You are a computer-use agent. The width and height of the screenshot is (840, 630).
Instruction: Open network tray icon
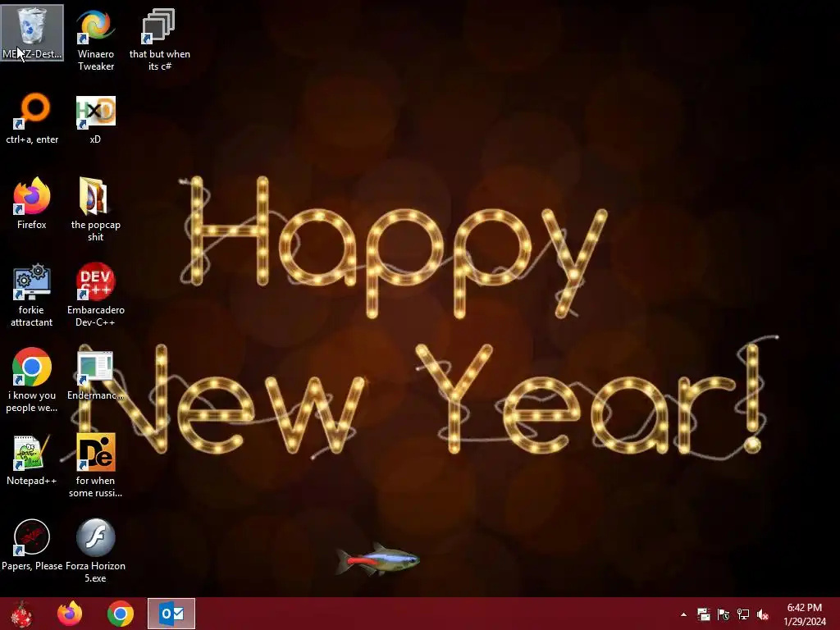(743, 614)
